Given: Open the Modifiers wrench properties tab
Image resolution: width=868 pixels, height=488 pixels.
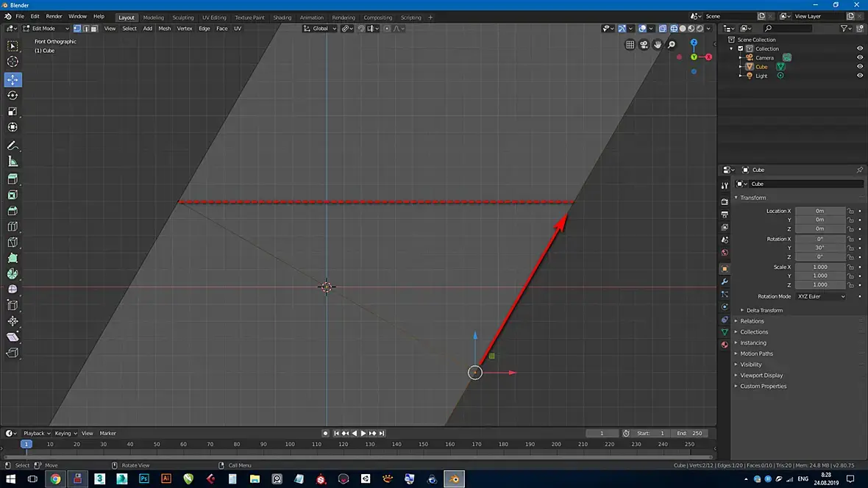Looking at the screenshot, I should coord(725,281).
